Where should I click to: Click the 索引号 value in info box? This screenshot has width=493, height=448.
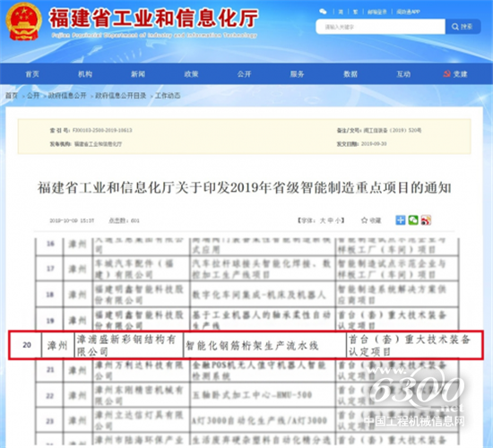pyautogui.click(x=102, y=130)
